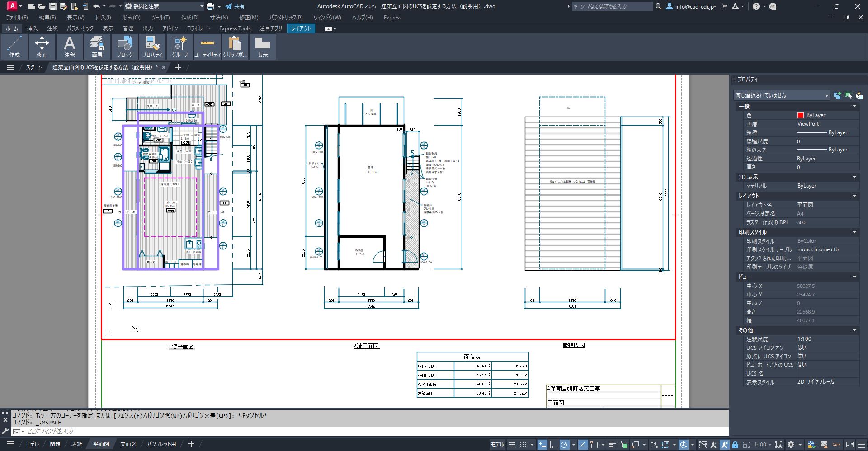This screenshot has width=868, height=451.
Task: Click the 共有 share button
Action: (236, 6)
